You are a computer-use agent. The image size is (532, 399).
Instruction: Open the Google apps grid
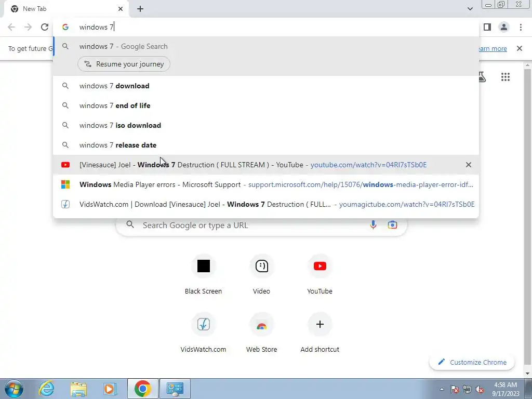point(505,77)
